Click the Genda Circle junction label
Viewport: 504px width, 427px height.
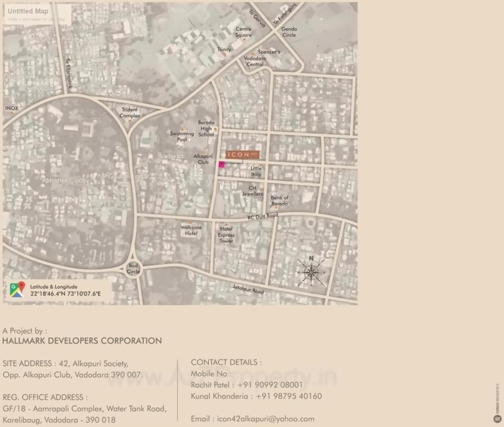click(x=289, y=32)
